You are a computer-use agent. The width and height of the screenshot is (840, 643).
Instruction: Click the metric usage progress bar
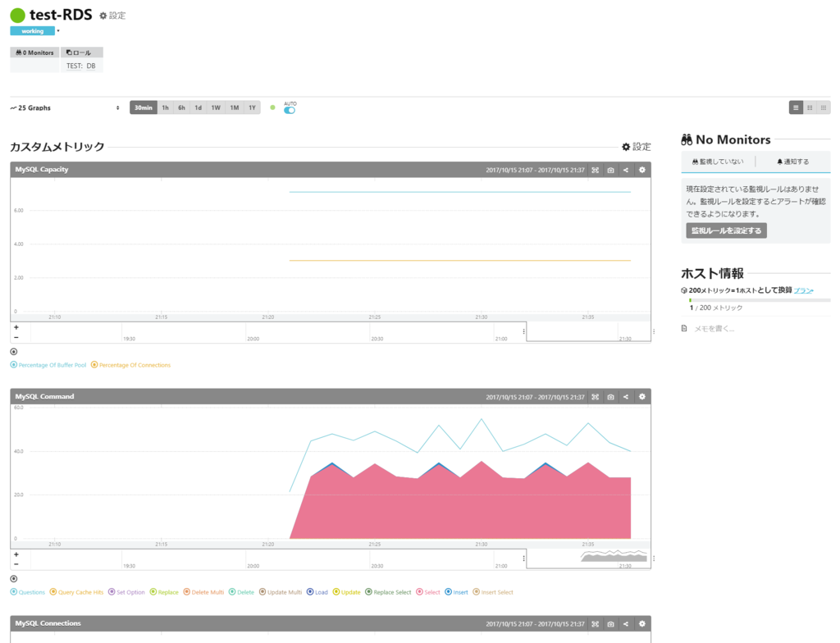tap(760, 301)
